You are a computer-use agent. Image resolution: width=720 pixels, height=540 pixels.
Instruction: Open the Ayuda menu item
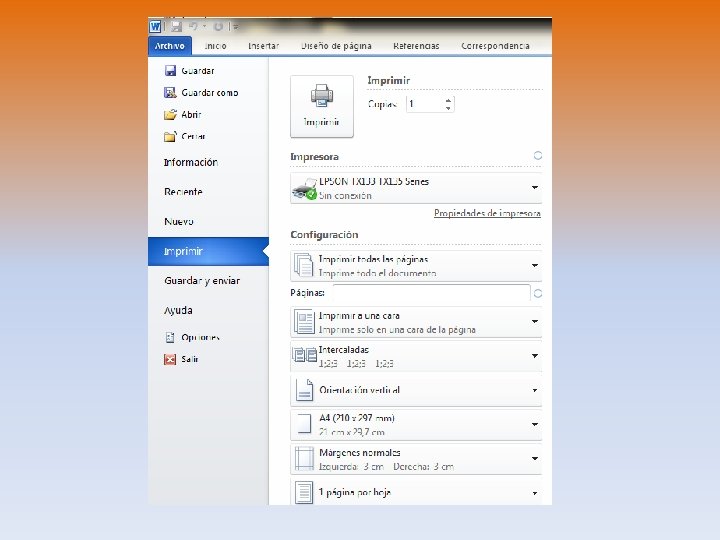(x=178, y=310)
